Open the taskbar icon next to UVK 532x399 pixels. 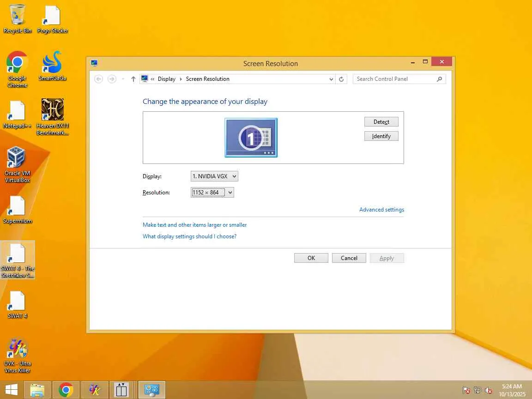pos(121,390)
